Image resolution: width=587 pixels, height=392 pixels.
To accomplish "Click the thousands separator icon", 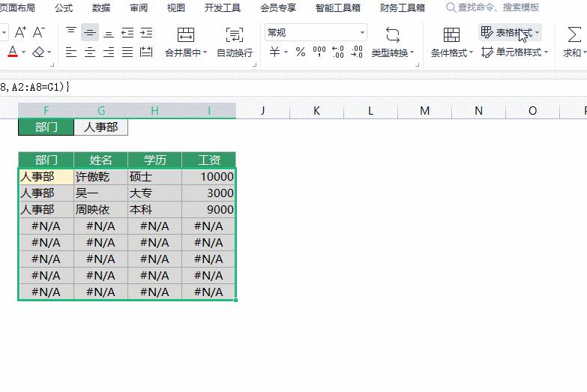I will tap(319, 52).
